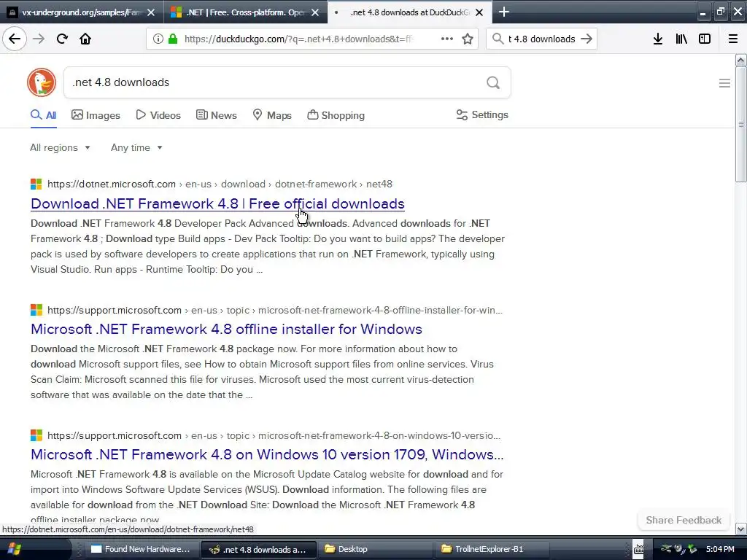Click the Microsoft favicon of first result
747x560 pixels.
(x=36, y=184)
